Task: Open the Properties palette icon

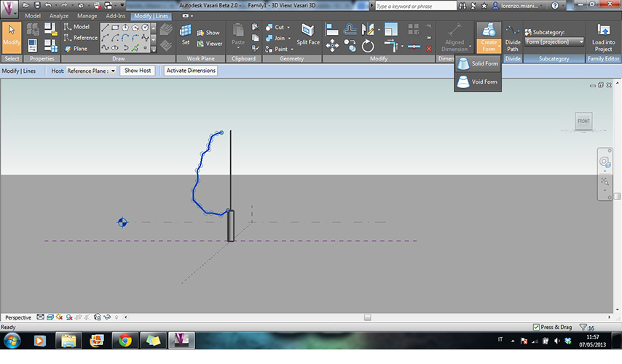Action: (33, 46)
